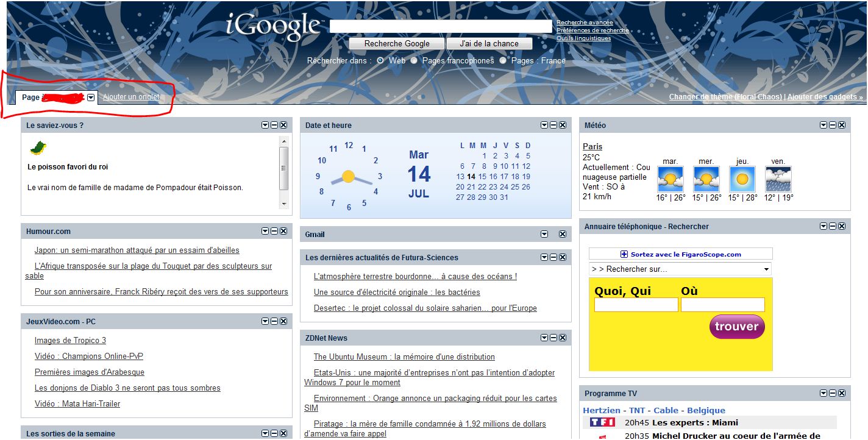Click the analog clock in Date et heure
868x440 pixels.
(x=348, y=177)
